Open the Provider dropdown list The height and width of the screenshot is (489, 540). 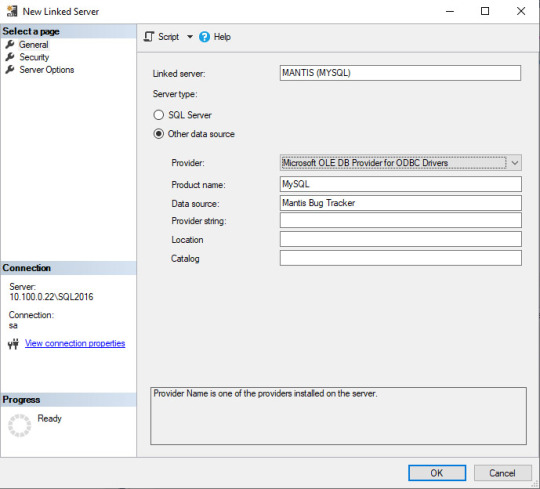coord(515,163)
